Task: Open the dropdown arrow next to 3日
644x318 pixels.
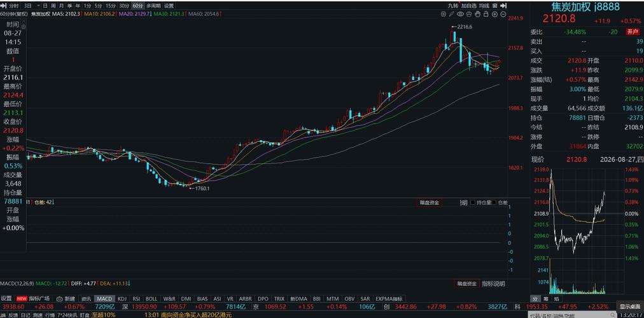Action: [x=38, y=6]
